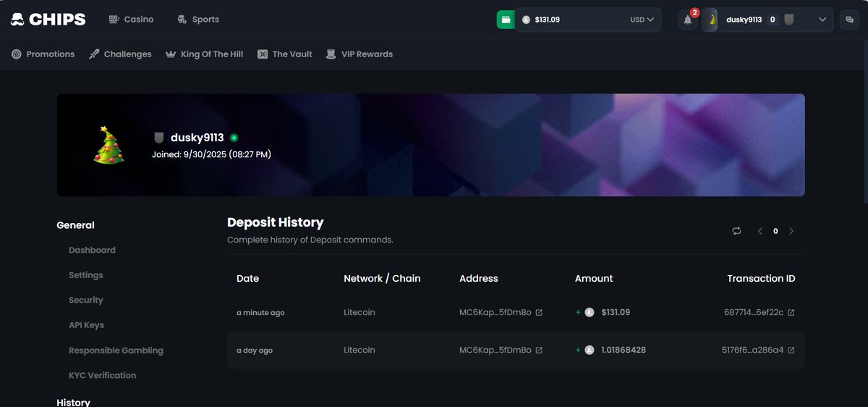Open VIP Rewards
The image size is (868, 407).
click(x=359, y=54)
